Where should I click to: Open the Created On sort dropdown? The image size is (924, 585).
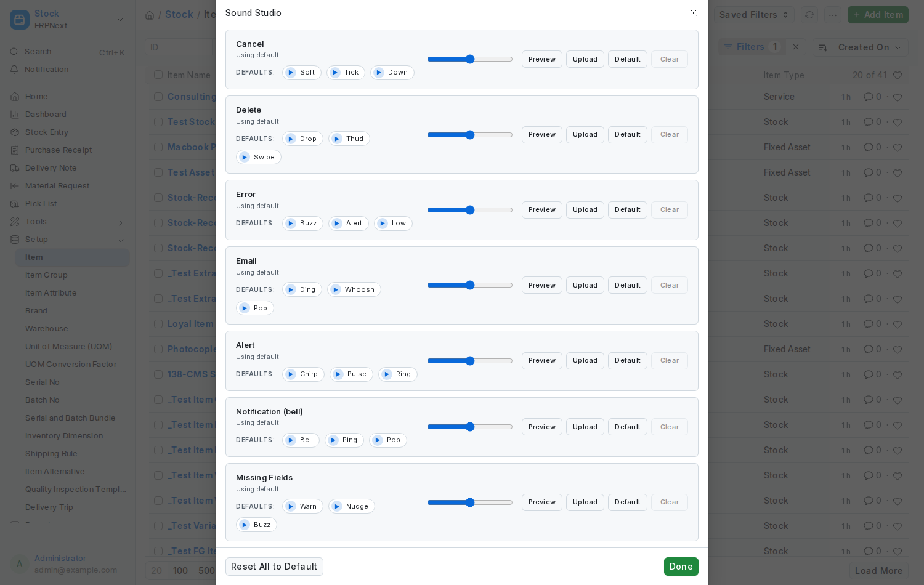(x=869, y=47)
